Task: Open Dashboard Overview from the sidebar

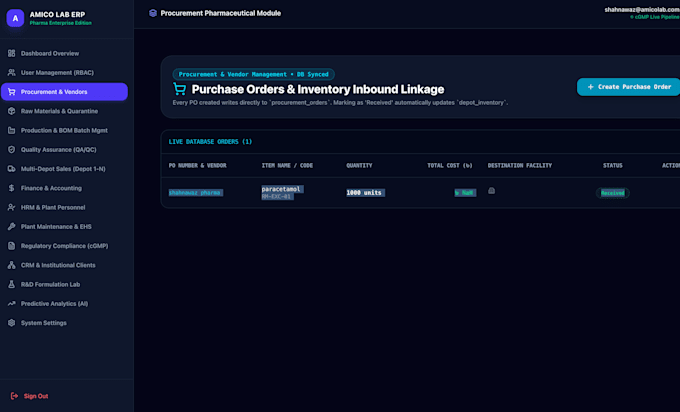Action: [64, 53]
